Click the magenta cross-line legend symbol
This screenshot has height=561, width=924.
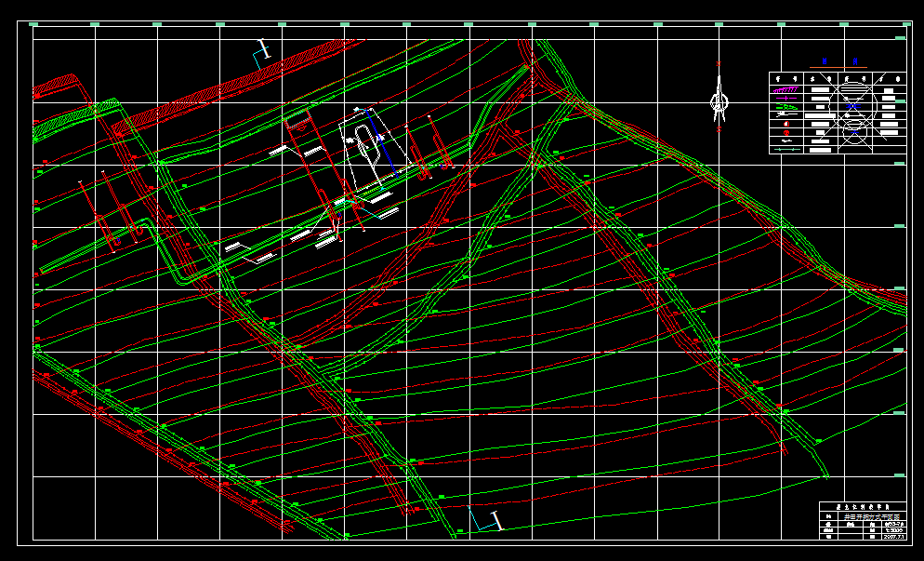(786, 98)
